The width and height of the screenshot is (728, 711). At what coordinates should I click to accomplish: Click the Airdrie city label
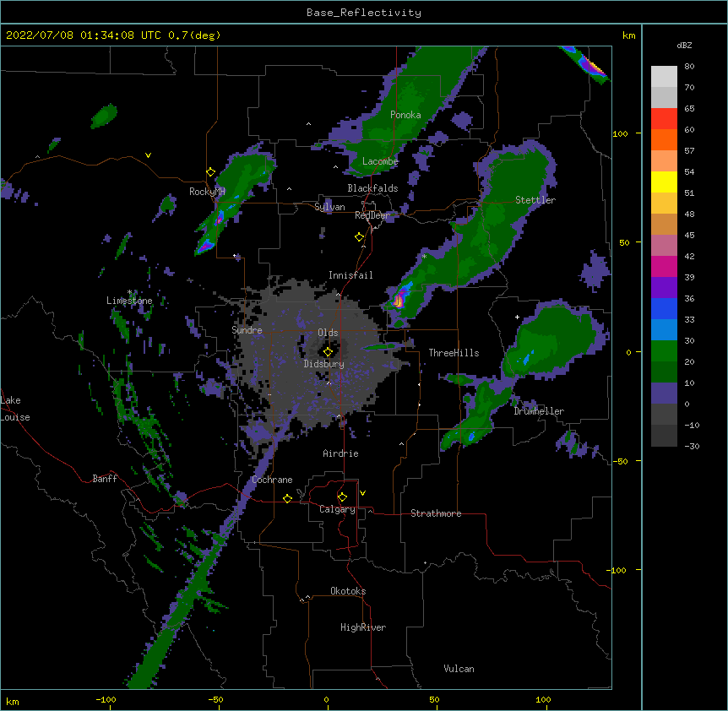click(x=340, y=453)
